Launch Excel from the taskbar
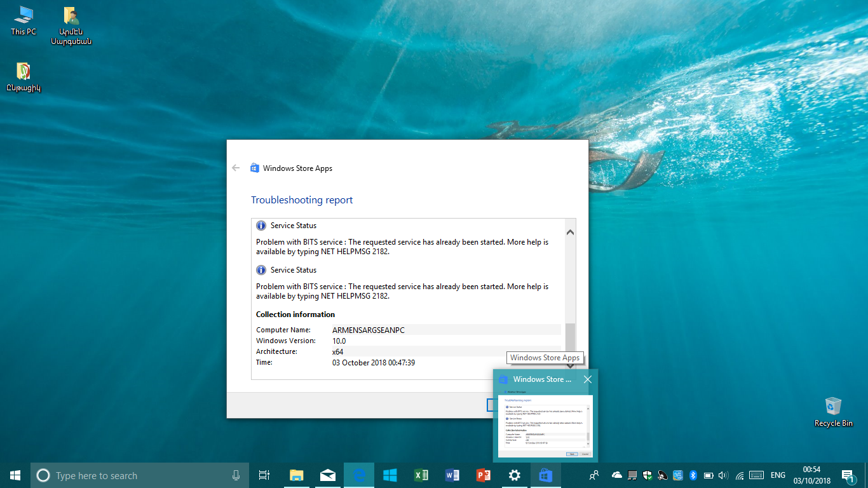 pos(421,475)
